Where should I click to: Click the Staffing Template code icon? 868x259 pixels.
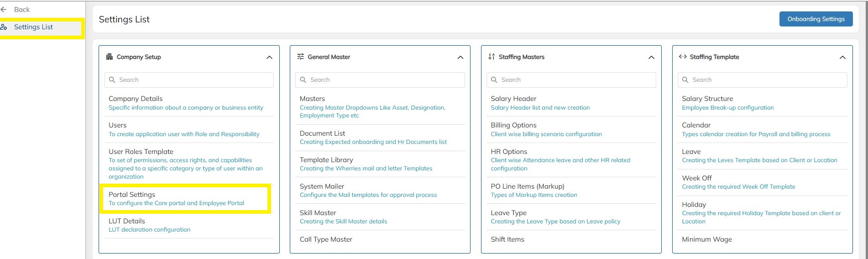(x=683, y=57)
